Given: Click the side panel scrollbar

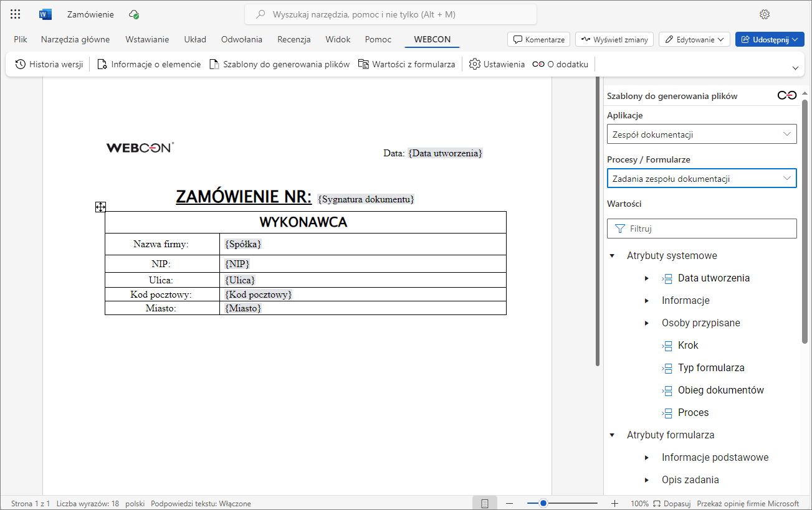Looking at the screenshot, I should tap(805, 221).
